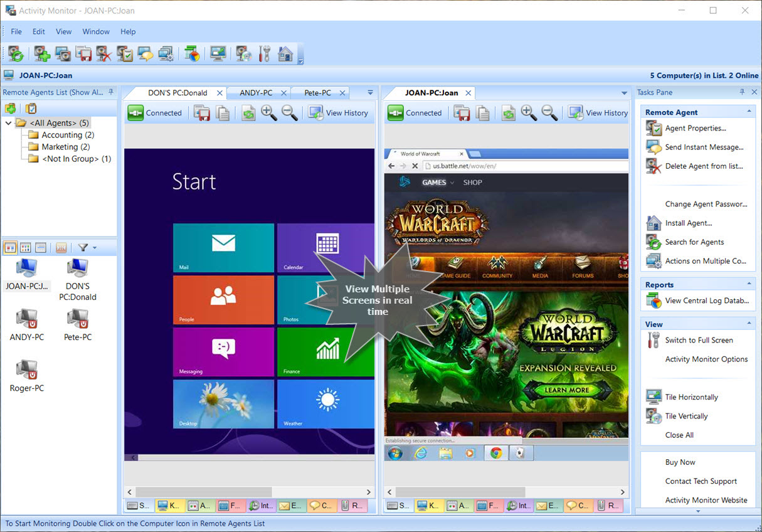
Task: Zoom in on the DON'S PC screen view
Action: 269,113
